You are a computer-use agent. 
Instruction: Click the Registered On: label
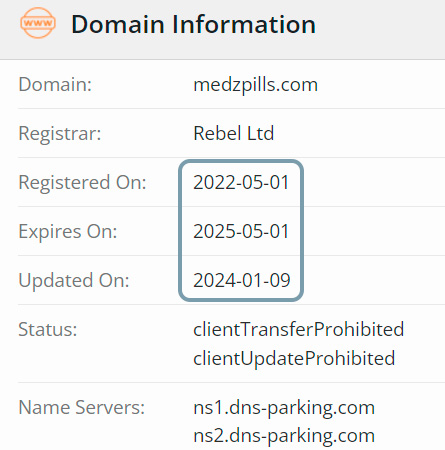[82, 183]
